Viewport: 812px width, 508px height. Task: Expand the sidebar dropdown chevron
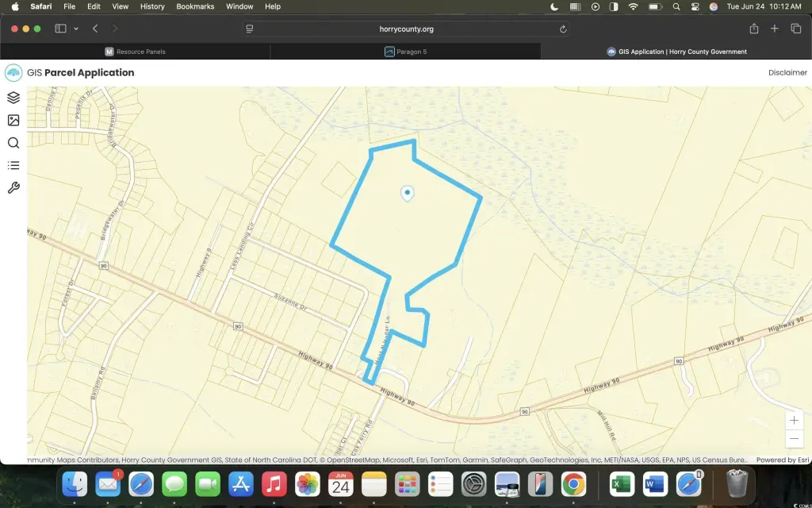[76, 29]
